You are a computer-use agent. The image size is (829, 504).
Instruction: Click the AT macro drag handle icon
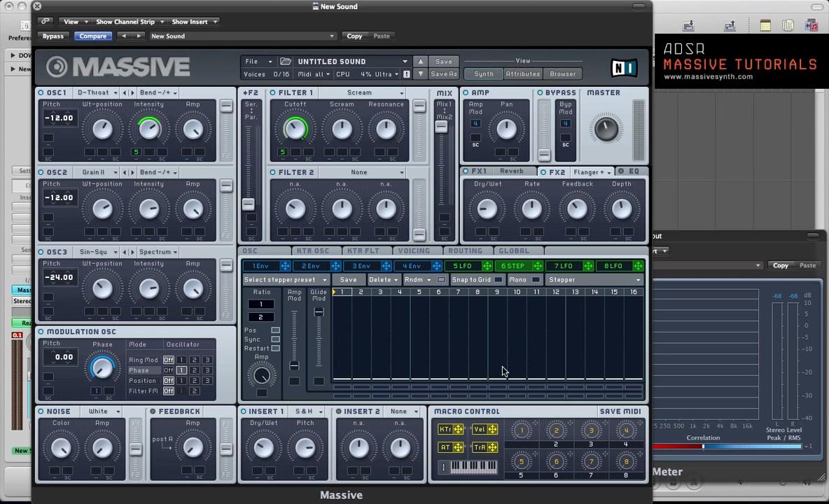458,447
